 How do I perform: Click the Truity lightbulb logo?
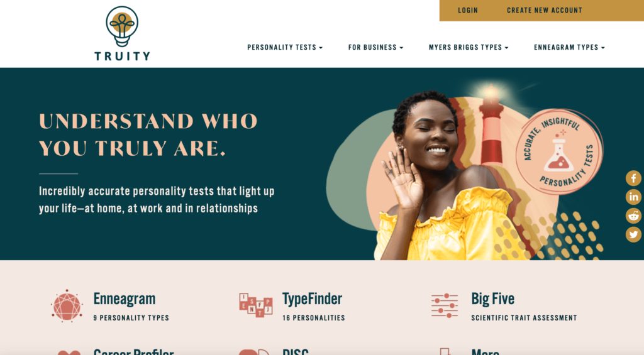pyautogui.click(x=122, y=34)
